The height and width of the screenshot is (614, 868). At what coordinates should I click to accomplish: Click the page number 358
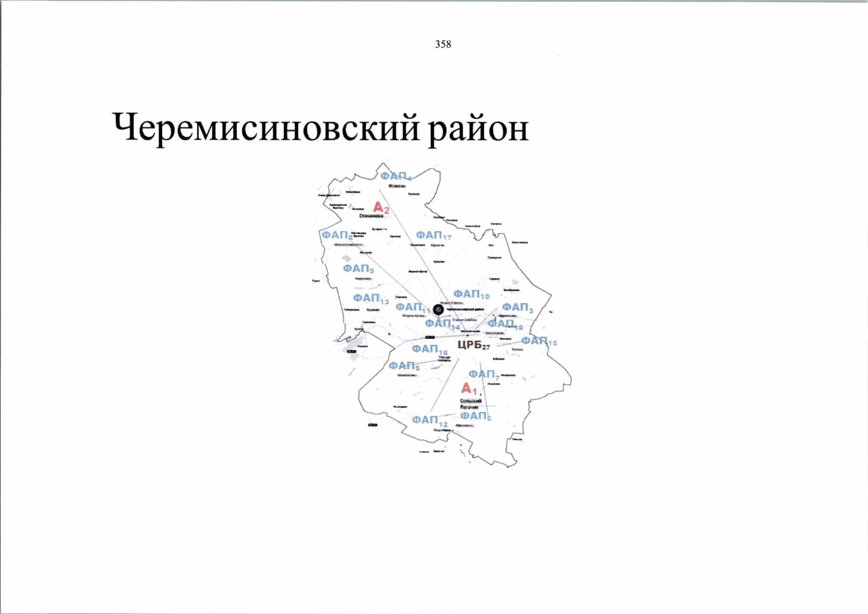click(x=443, y=45)
